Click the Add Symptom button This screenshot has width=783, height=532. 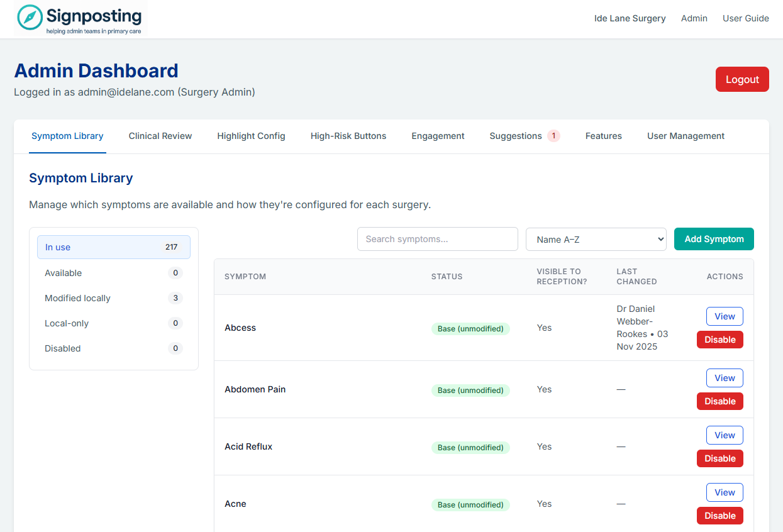(714, 239)
